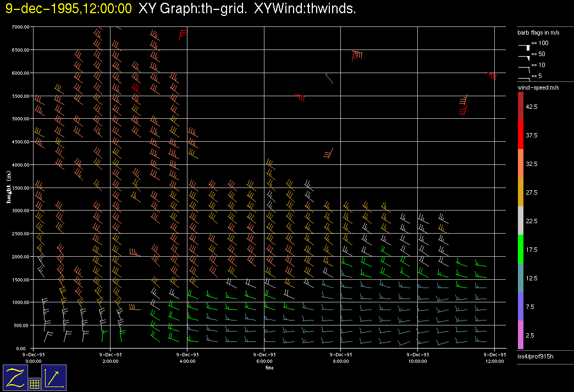Click the 50 m/s barb flag symbol
This screenshot has height=392, width=574.
[525, 56]
